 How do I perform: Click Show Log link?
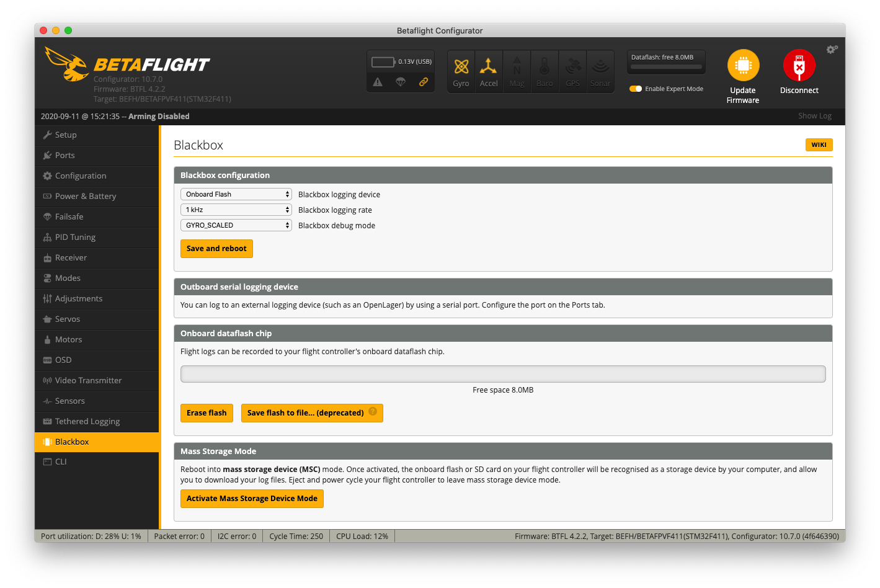pyautogui.click(x=815, y=116)
